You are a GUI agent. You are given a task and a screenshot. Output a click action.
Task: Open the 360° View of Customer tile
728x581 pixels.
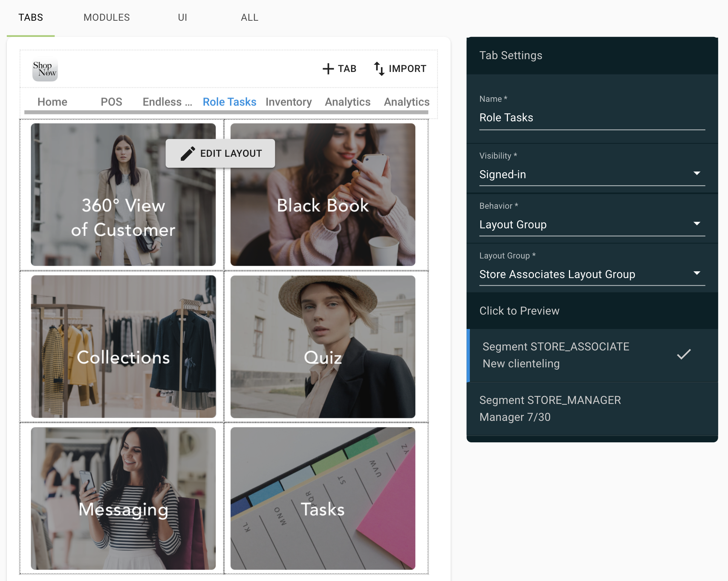(x=123, y=194)
